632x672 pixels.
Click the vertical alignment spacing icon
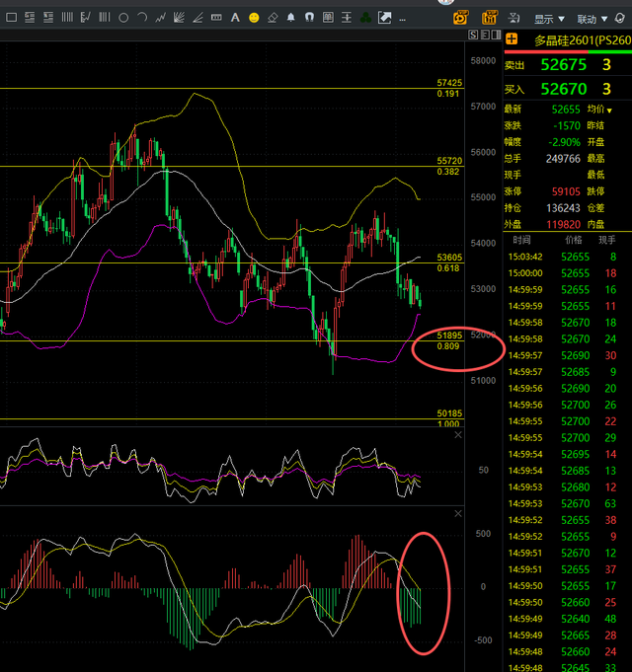347,18
